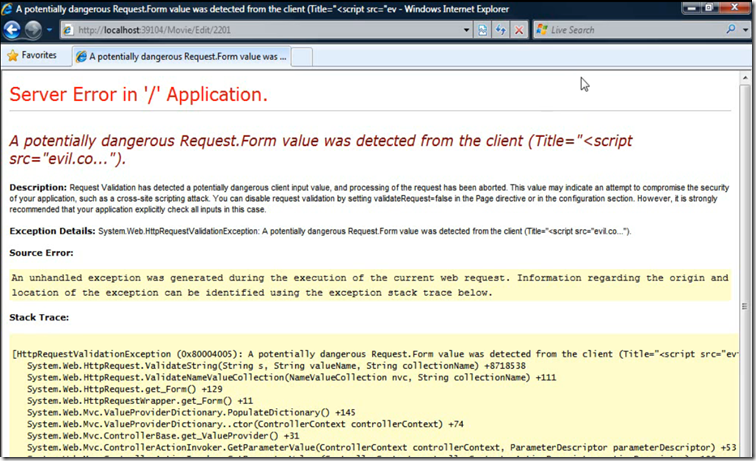Click the HttpRequestWrapper.get_Form() +11 line
The width and height of the screenshot is (756, 461).
click(x=140, y=401)
